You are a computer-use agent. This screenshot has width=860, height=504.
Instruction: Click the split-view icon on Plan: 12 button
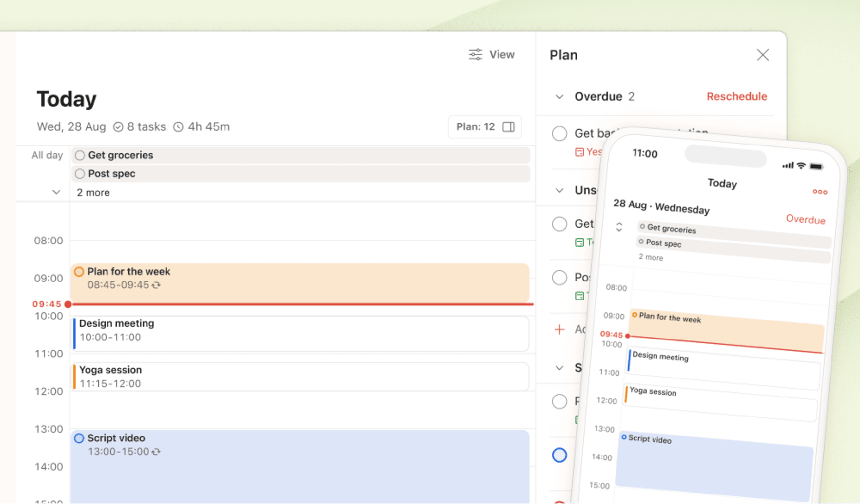coord(508,126)
